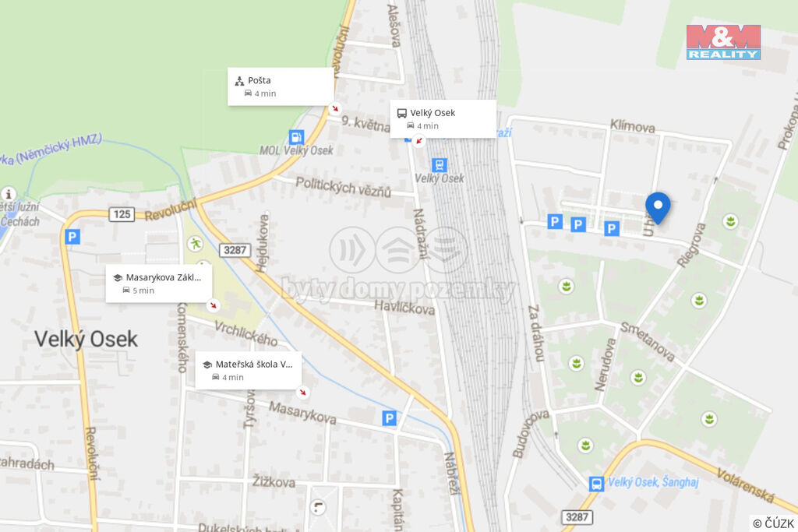Select the green sports field runner icon
The height and width of the screenshot is (532, 798).
tap(195, 244)
